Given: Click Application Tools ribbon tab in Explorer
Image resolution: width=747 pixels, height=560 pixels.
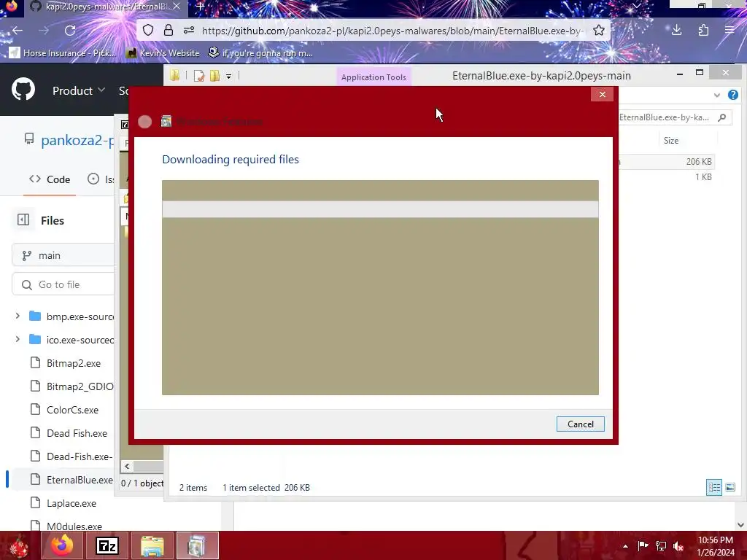Looking at the screenshot, I should point(373,77).
